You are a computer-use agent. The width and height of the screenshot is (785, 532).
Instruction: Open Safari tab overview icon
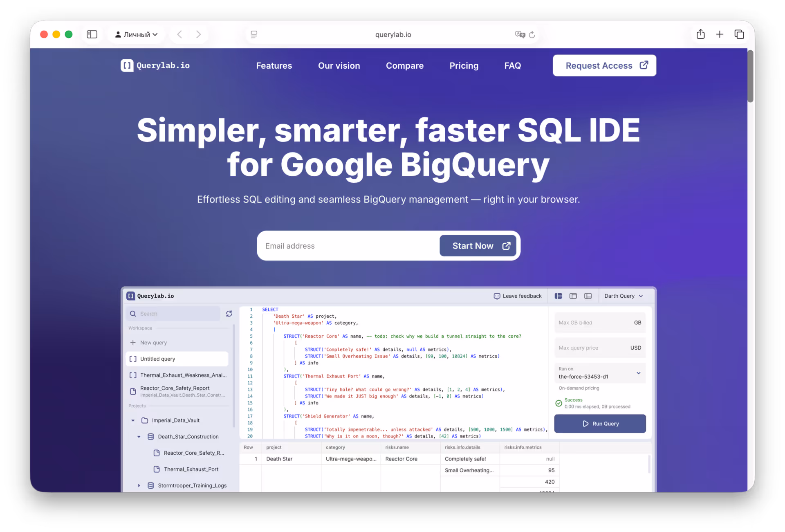coord(739,34)
